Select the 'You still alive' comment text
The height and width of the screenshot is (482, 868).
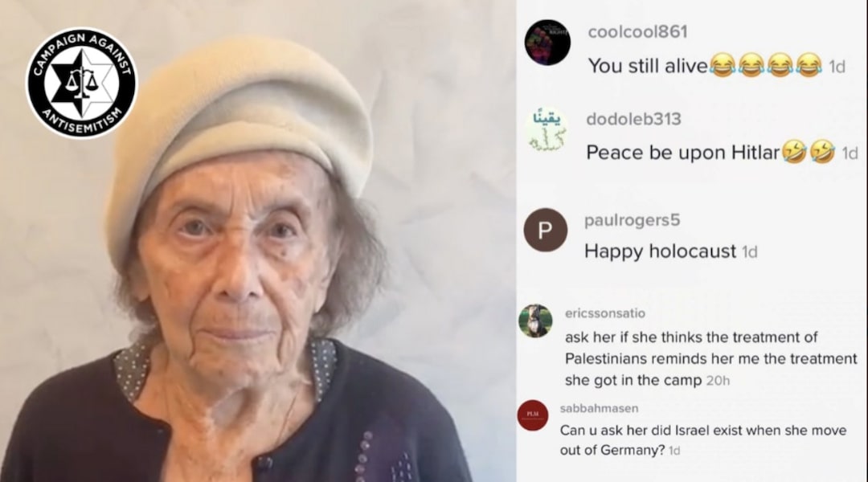pos(648,66)
